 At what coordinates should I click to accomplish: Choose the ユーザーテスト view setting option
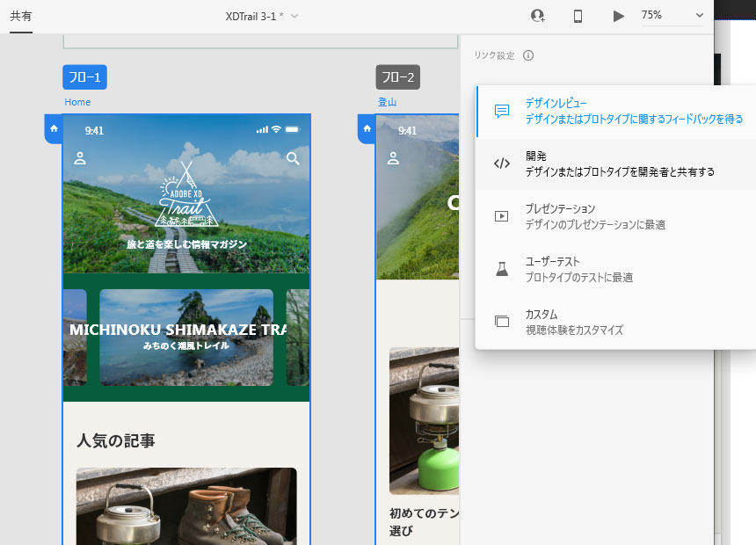point(615,269)
